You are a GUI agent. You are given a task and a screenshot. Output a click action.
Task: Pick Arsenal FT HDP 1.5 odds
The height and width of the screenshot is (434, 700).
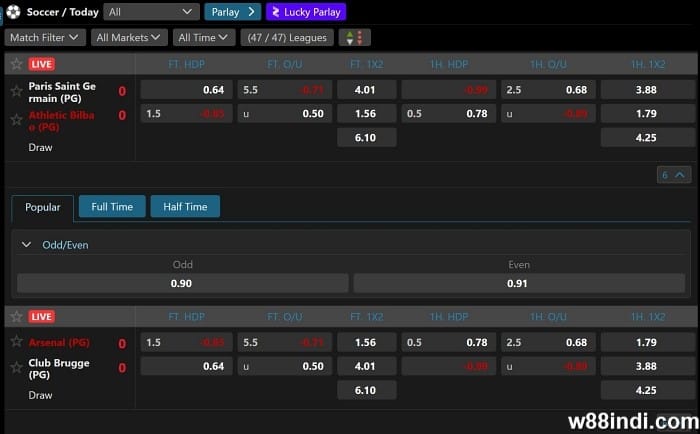coord(187,342)
